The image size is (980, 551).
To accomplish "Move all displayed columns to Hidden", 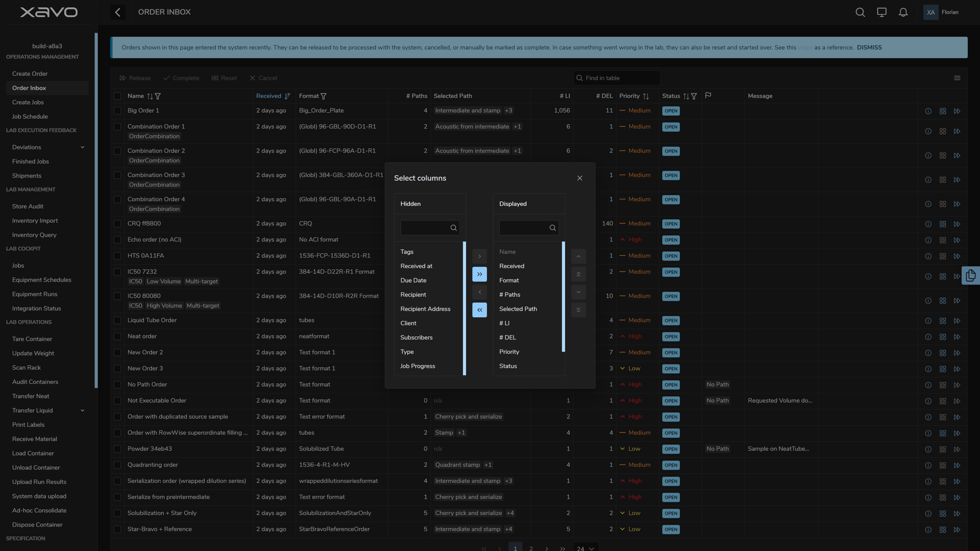I will tap(480, 310).
